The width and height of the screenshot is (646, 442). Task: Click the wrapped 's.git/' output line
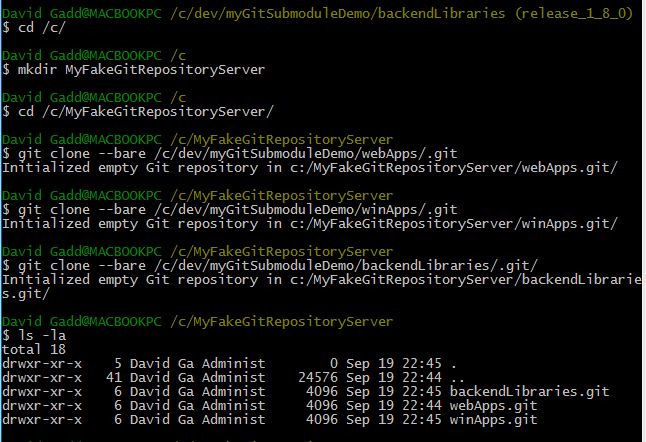[26, 294]
